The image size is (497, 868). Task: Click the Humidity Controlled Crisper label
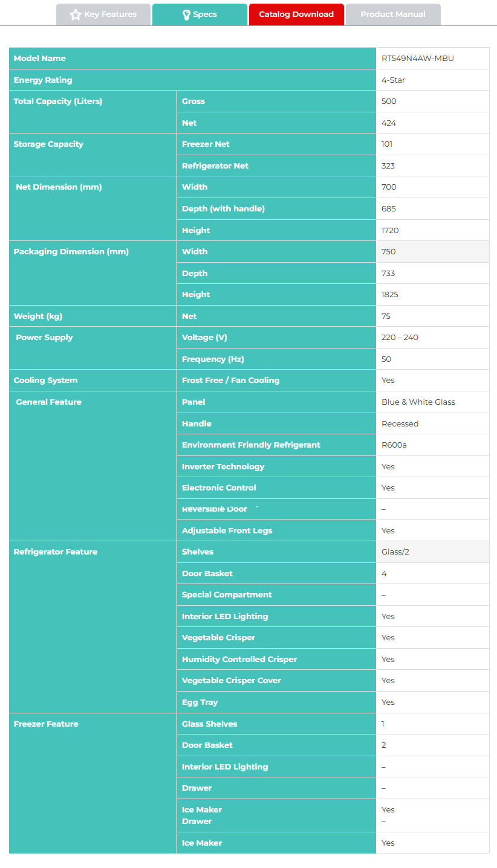point(239,660)
